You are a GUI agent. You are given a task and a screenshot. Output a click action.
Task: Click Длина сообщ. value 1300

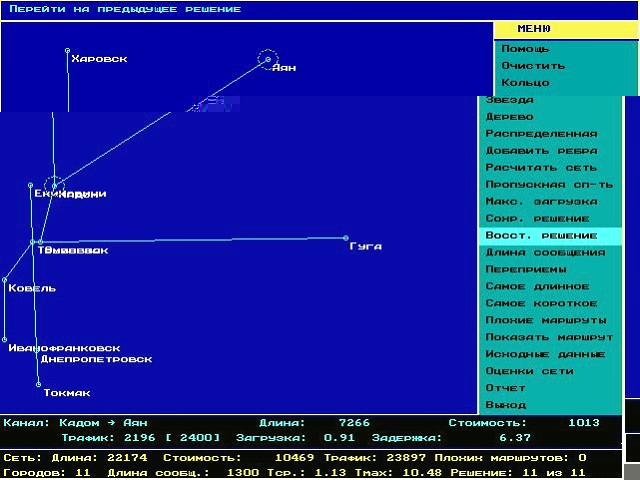(243, 473)
